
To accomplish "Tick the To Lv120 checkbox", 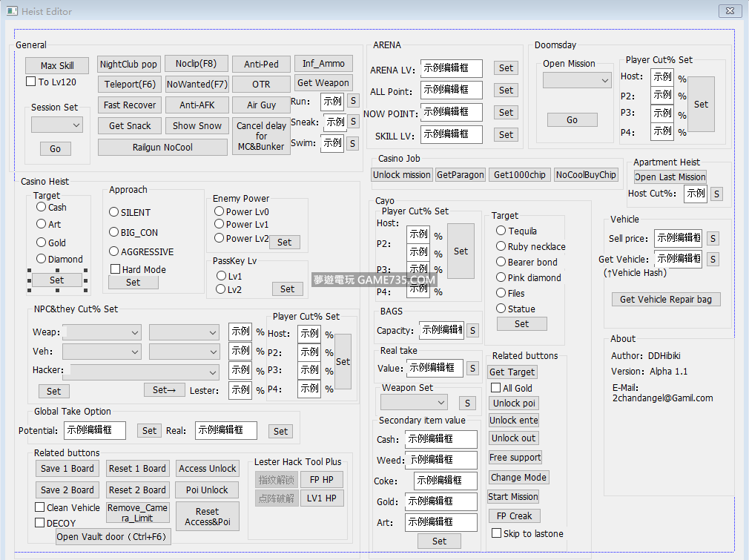I will click(31, 82).
